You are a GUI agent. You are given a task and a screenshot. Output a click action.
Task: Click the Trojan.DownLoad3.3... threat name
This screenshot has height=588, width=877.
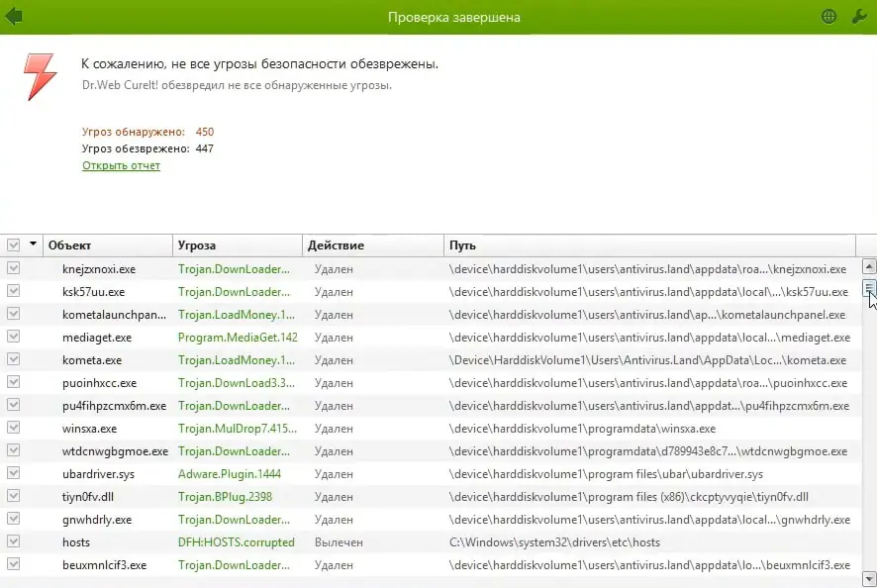[236, 383]
